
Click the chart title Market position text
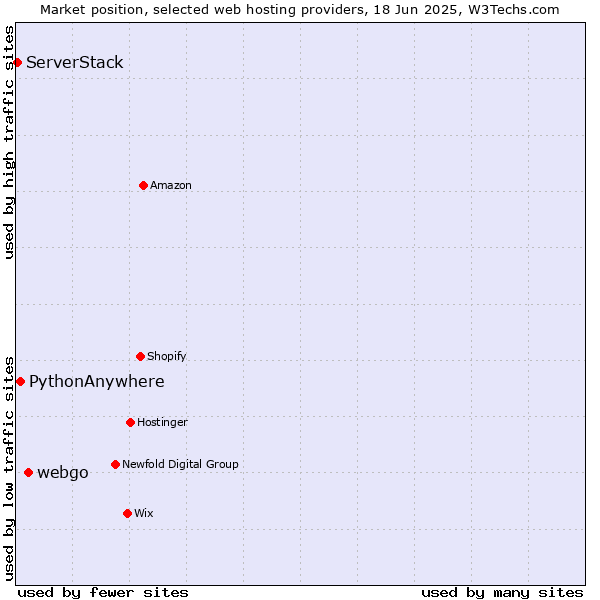pyautogui.click(x=300, y=10)
